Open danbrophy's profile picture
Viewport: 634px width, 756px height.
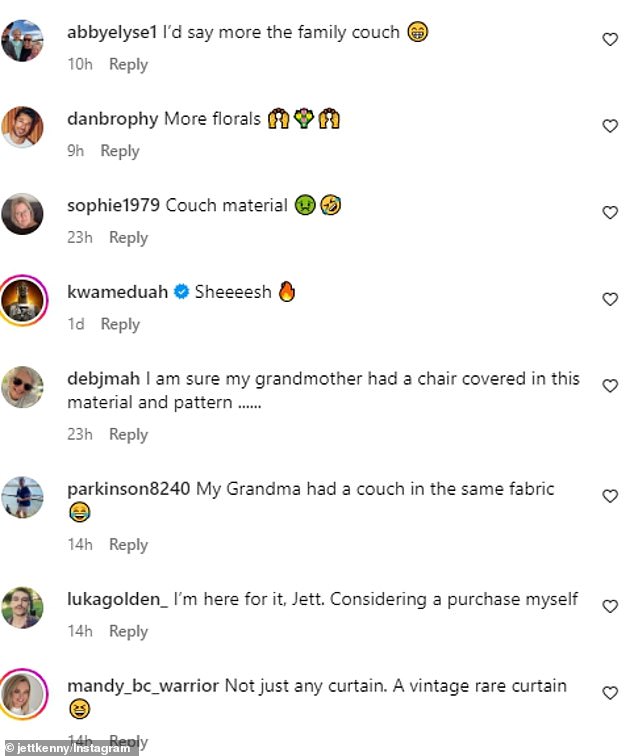(x=23, y=127)
